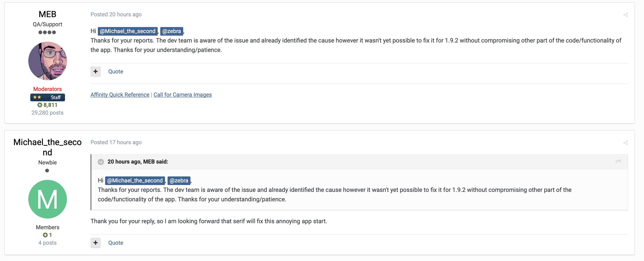
Task: Click the @zebra mention inside the quoted block
Action: click(x=179, y=181)
